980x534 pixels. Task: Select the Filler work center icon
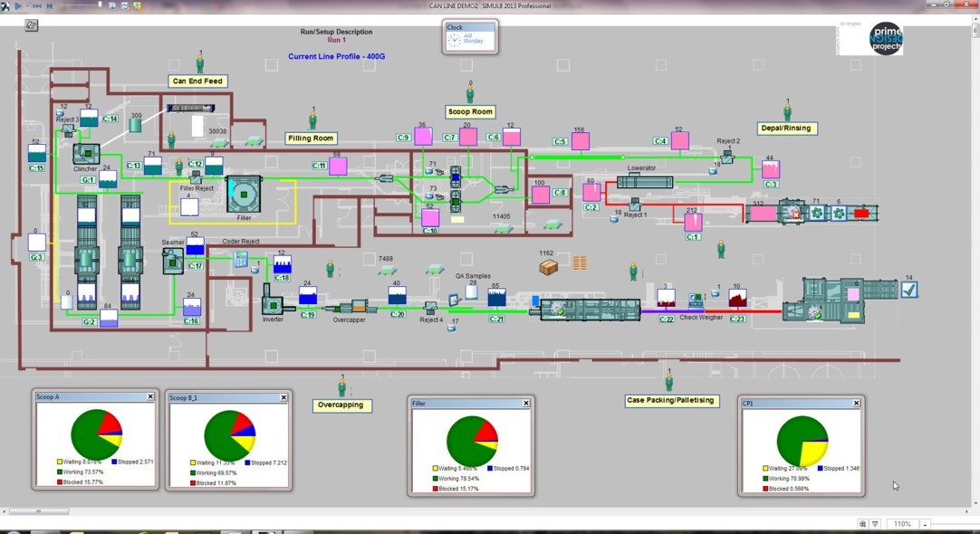click(242, 195)
